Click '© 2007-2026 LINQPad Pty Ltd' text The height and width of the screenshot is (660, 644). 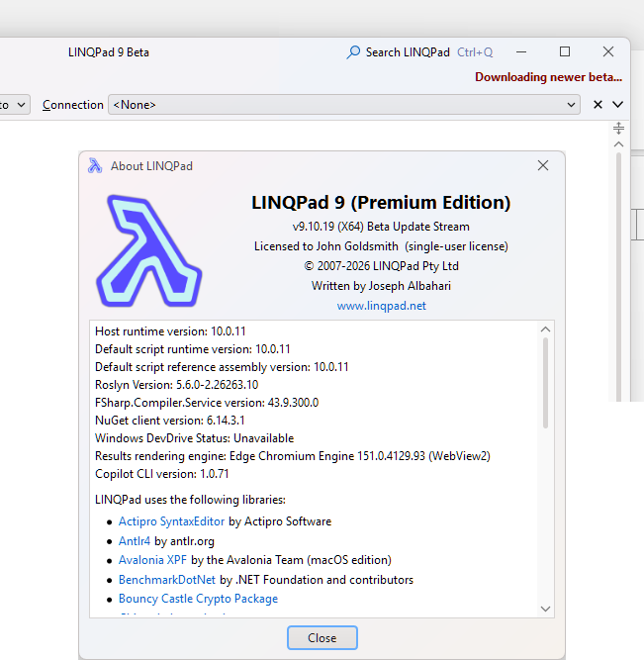coord(381,266)
